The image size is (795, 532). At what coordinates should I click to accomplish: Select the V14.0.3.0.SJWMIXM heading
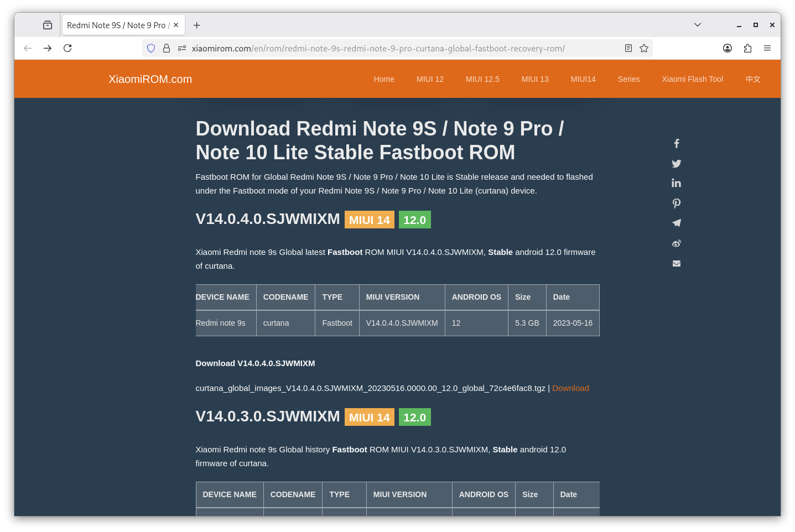(268, 416)
